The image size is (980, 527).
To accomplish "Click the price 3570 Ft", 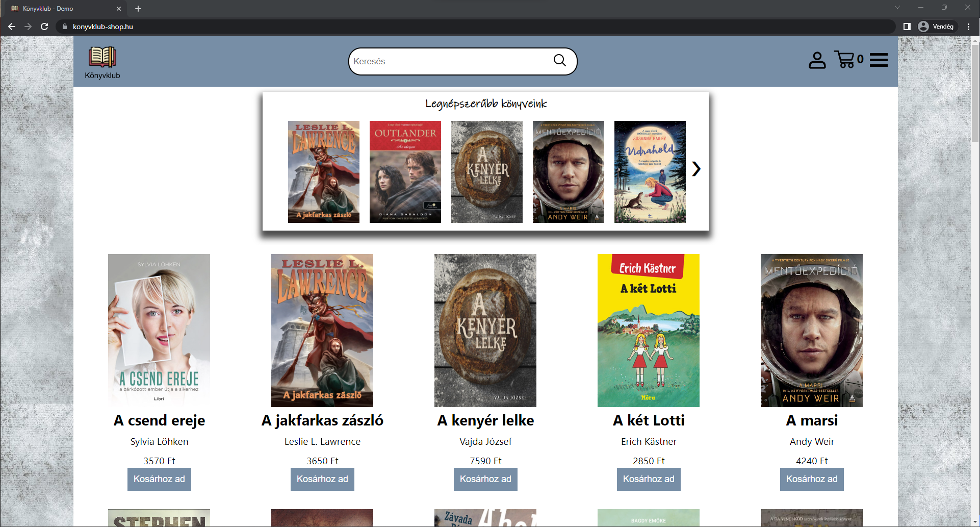I will point(159,461).
